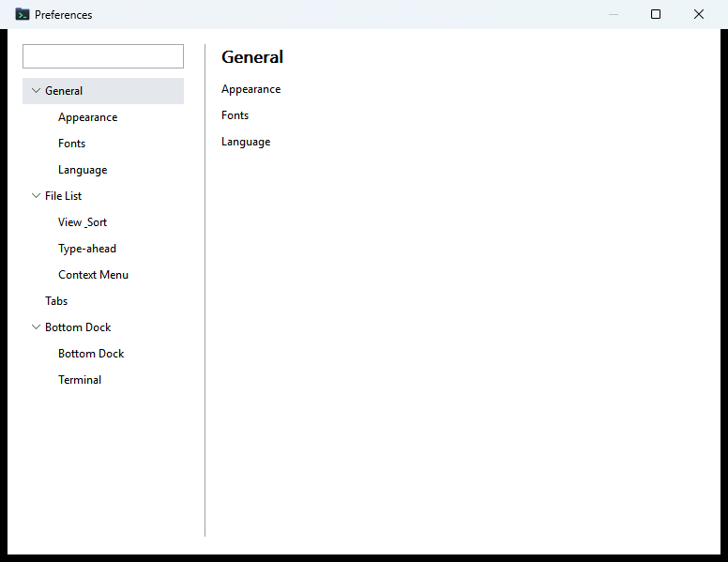Maximize the Preferences window
Viewport: 728px width, 562px height.
(x=656, y=14)
